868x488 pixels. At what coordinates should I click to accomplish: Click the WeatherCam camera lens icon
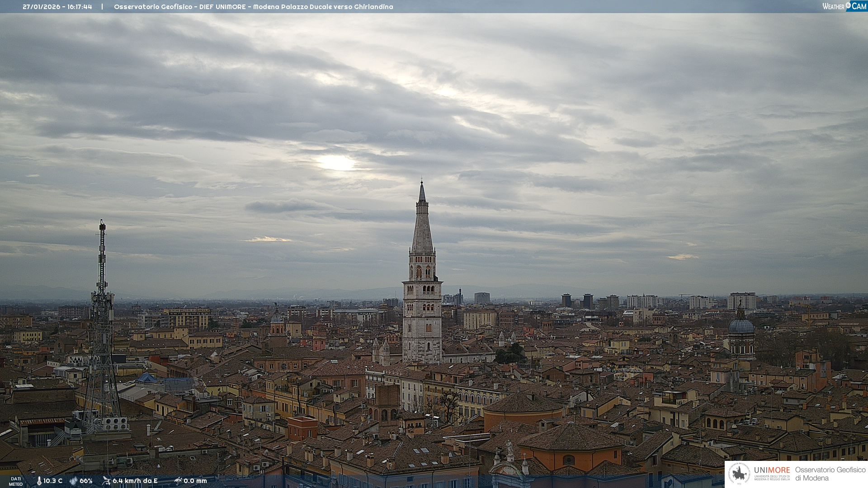(x=849, y=5)
